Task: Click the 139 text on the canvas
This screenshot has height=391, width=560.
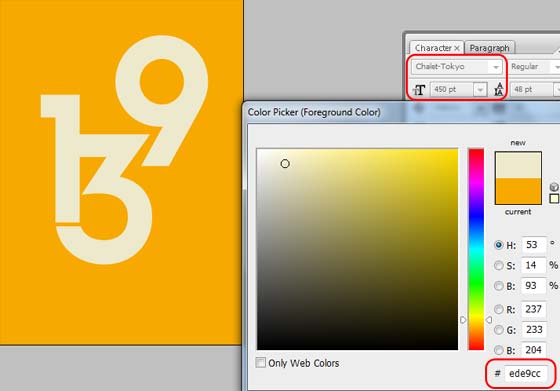Action: point(124,150)
